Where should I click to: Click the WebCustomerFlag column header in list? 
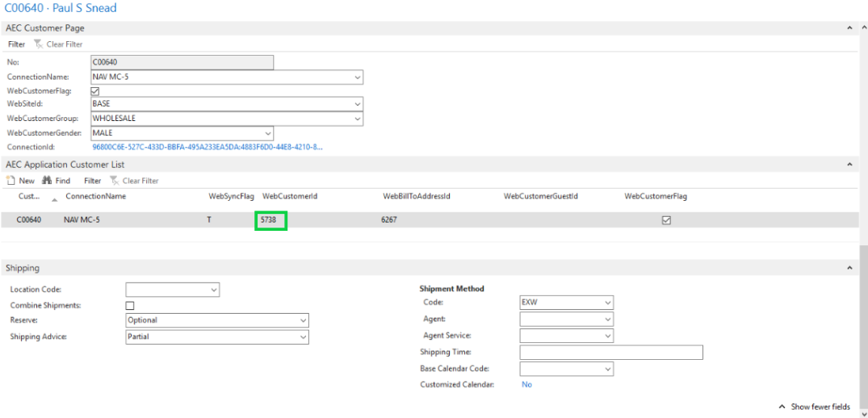pyautogui.click(x=656, y=196)
